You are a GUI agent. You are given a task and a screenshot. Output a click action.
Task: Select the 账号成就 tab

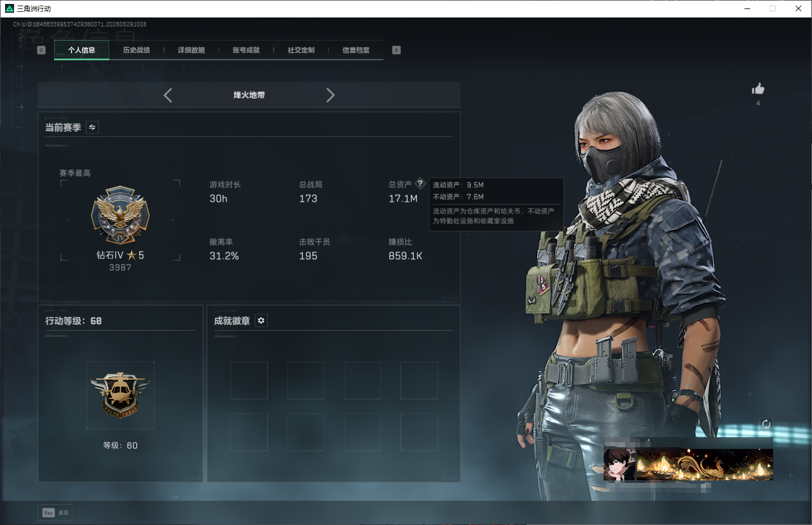[x=246, y=50]
